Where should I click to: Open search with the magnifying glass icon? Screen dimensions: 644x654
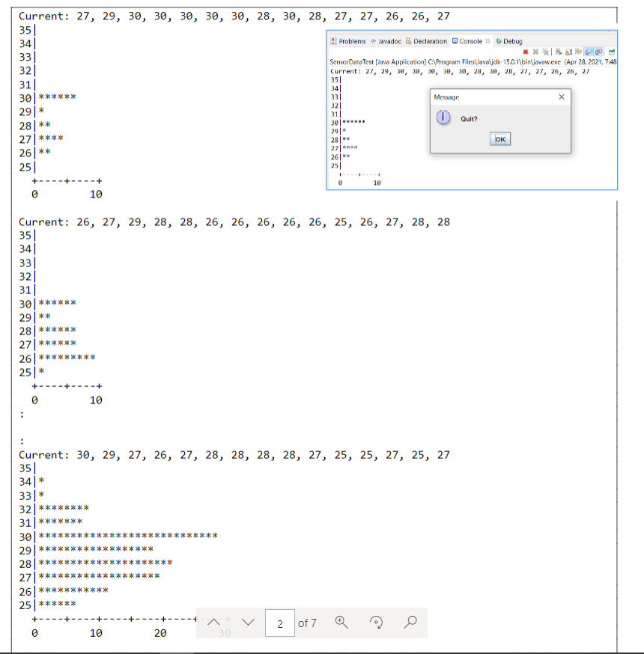tap(410, 623)
